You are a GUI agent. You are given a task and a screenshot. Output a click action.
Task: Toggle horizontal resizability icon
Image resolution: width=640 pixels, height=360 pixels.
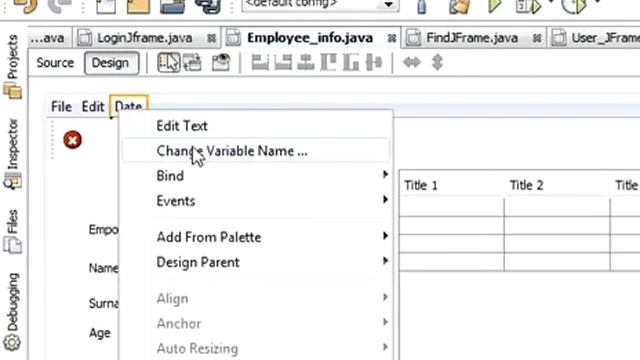pos(412,62)
